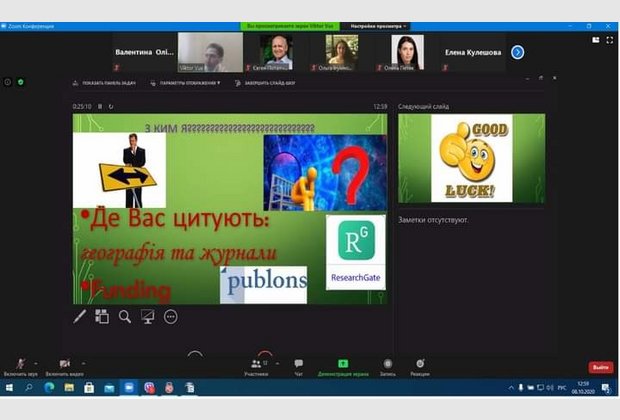Open Реакции reactions menu

420,367
